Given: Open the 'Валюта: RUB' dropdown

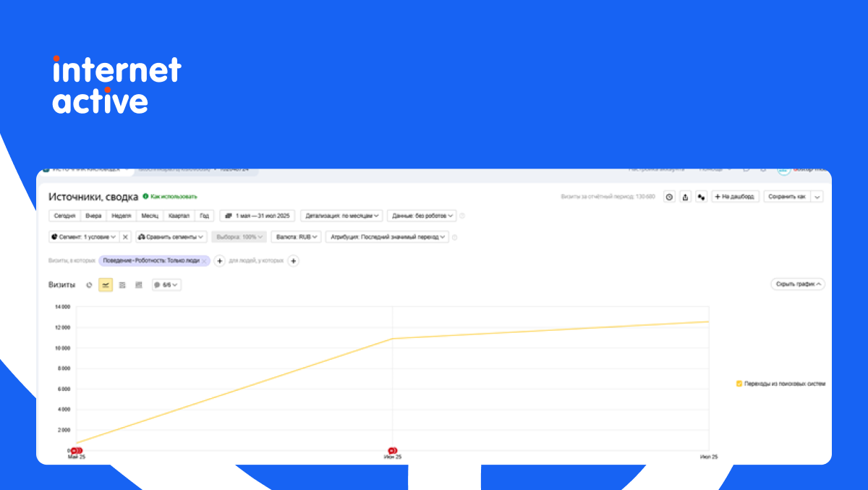Looking at the screenshot, I should pyautogui.click(x=297, y=237).
